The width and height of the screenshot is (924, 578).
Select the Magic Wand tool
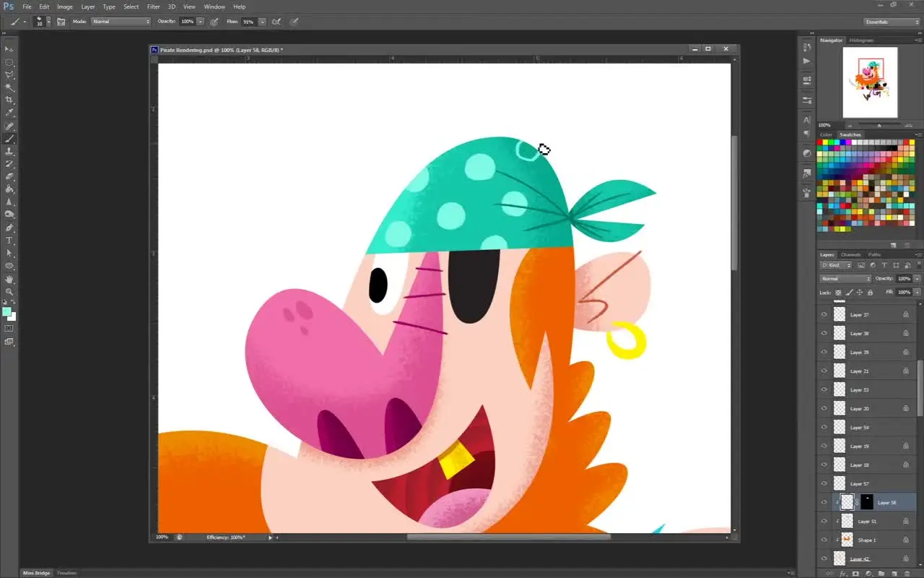(x=9, y=87)
